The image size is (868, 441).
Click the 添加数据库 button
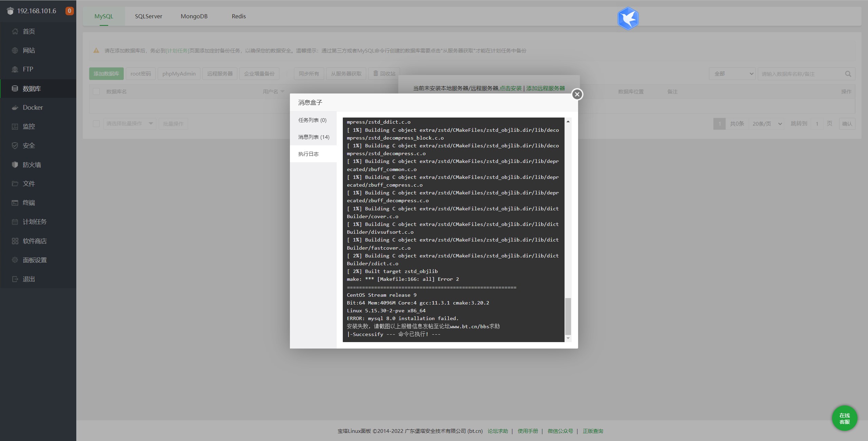click(106, 73)
